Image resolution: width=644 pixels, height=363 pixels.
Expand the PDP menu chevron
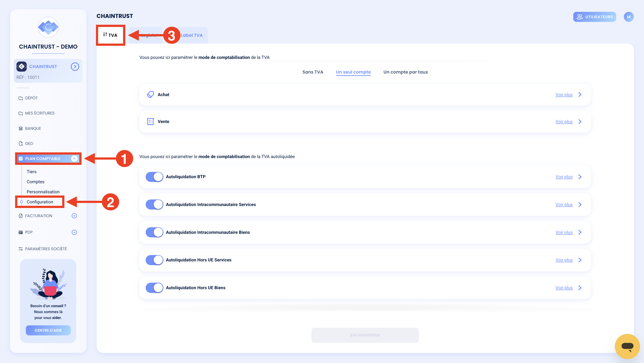pos(74,232)
